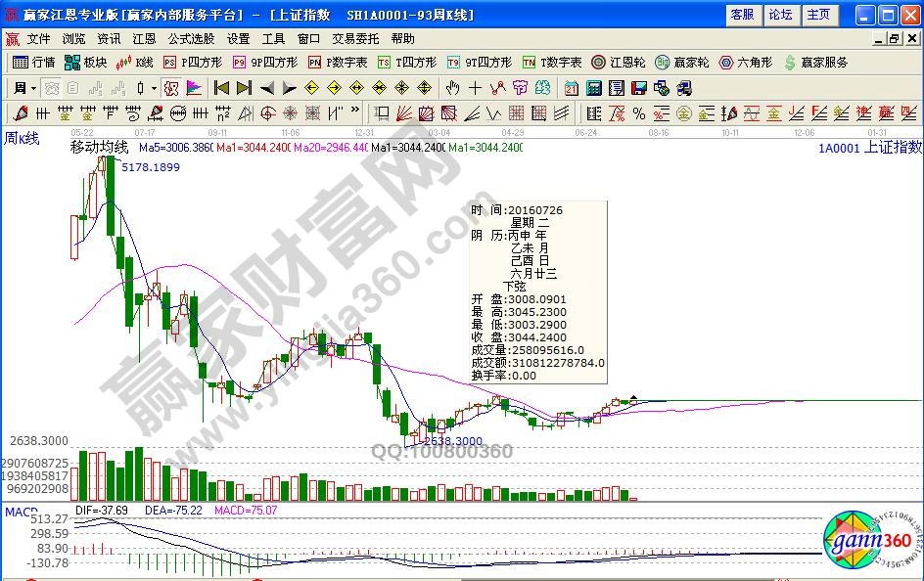Open the 六角形 hexagon tool
The height and width of the screenshot is (581, 924).
pyautogui.click(x=746, y=63)
